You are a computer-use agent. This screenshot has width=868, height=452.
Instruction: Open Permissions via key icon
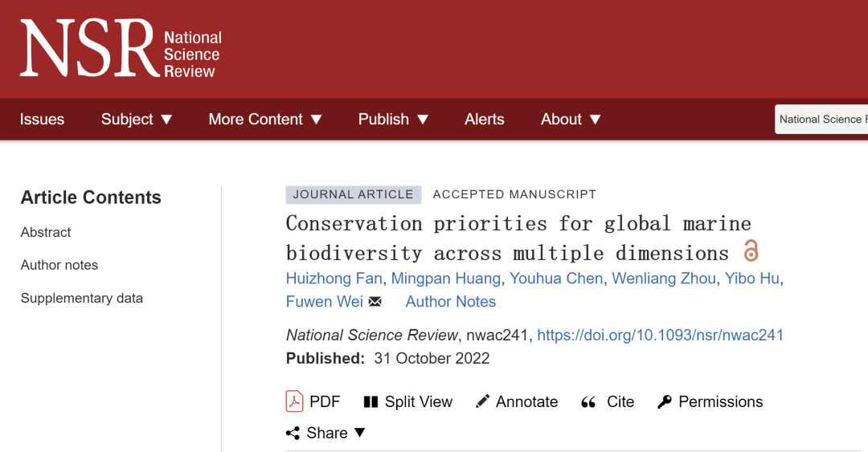coord(665,401)
